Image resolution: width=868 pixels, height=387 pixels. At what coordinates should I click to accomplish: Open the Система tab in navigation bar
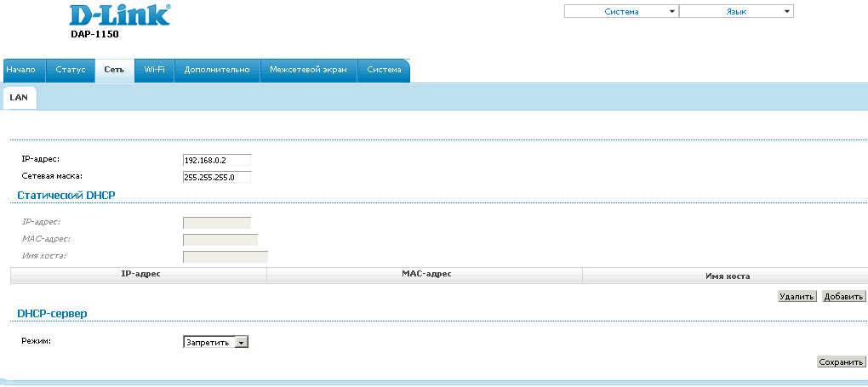pos(384,70)
